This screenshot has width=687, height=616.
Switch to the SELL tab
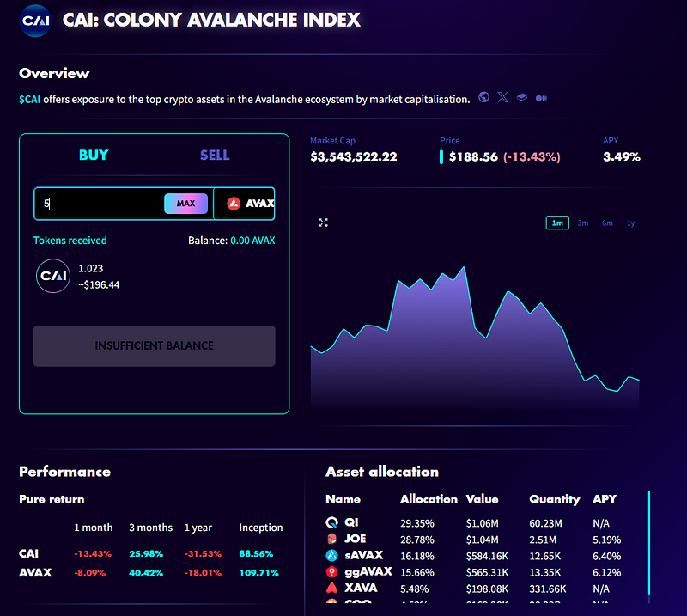click(x=215, y=156)
